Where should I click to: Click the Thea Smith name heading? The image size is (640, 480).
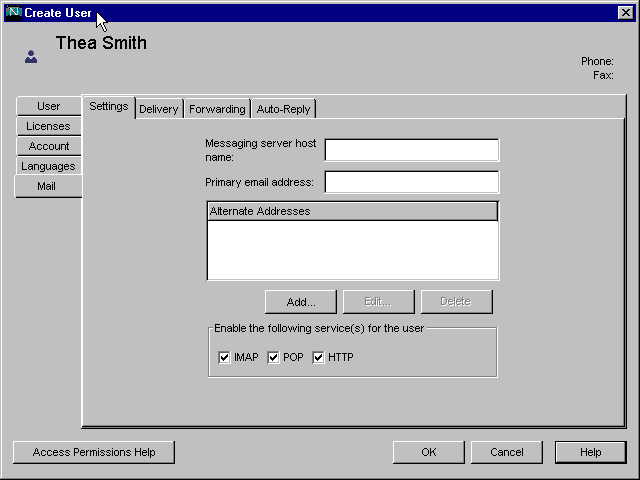coord(101,43)
